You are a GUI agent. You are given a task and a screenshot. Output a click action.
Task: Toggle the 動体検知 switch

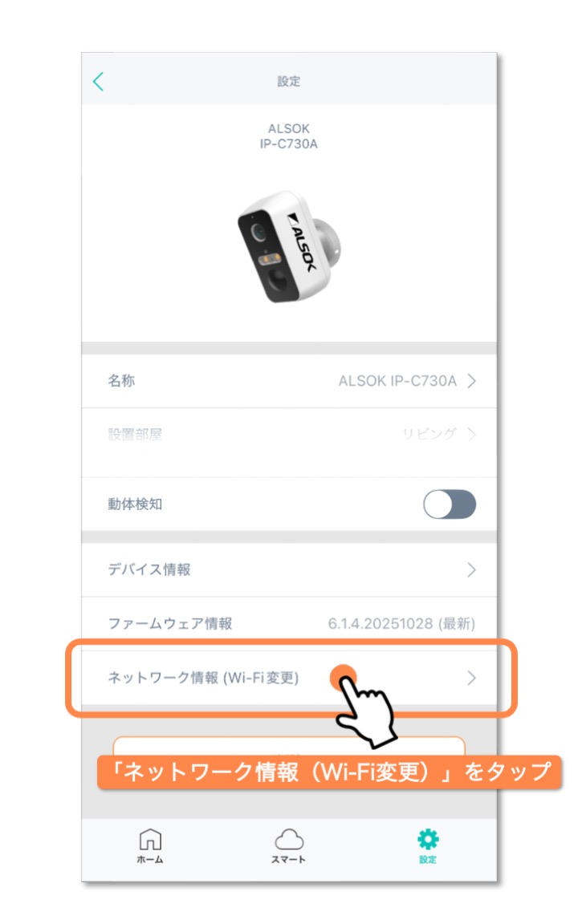point(450,505)
